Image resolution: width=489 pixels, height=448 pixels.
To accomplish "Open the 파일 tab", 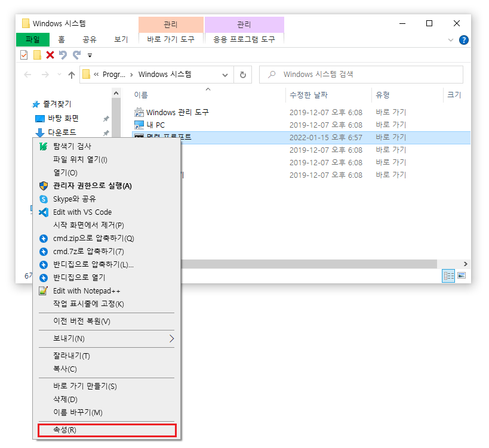I will pos(33,39).
